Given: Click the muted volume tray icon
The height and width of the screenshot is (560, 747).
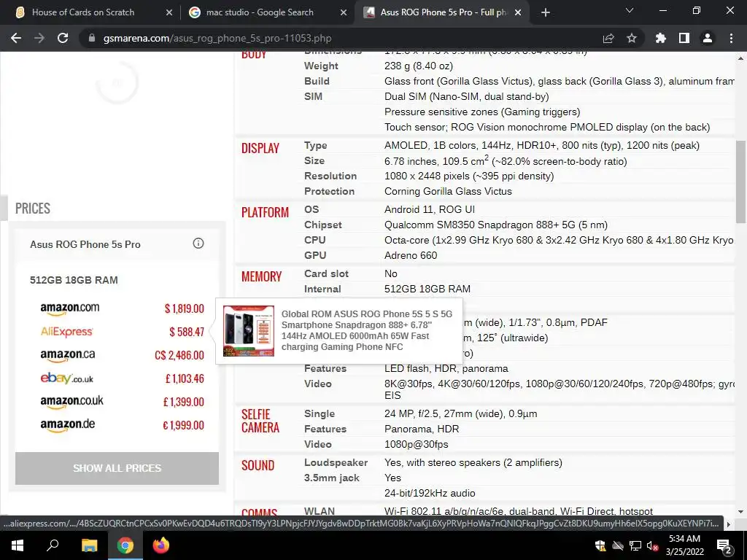Looking at the screenshot, I should 652,545.
